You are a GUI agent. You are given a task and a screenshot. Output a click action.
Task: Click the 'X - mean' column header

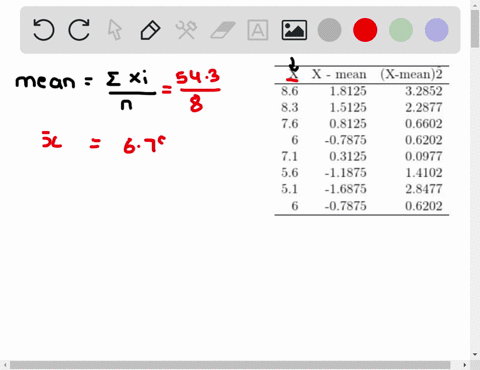coord(339,74)
